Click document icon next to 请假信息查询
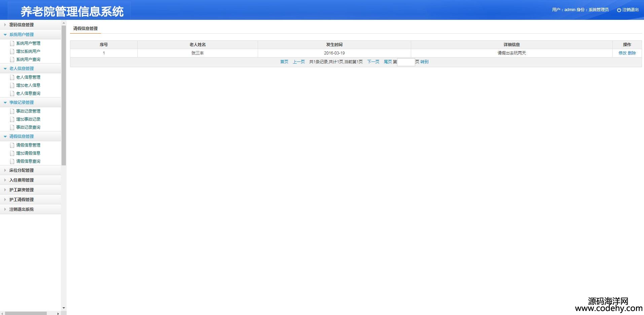Image resolution: width=644 pixels, height=315 pixels. tap(12, 161)
